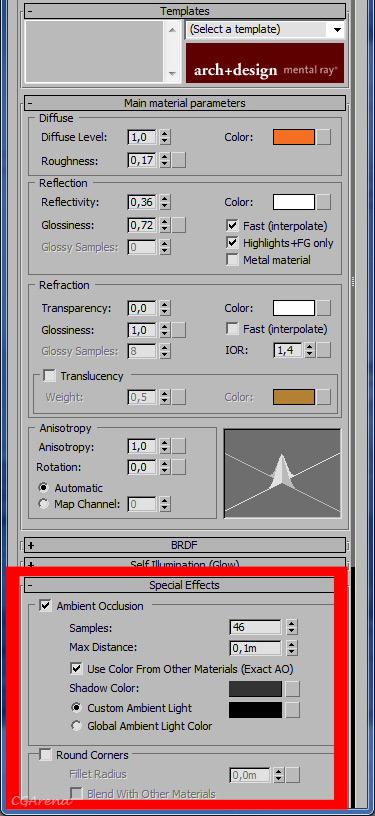Click the IOR map button
375x816 pixels.
click(324, 350)
